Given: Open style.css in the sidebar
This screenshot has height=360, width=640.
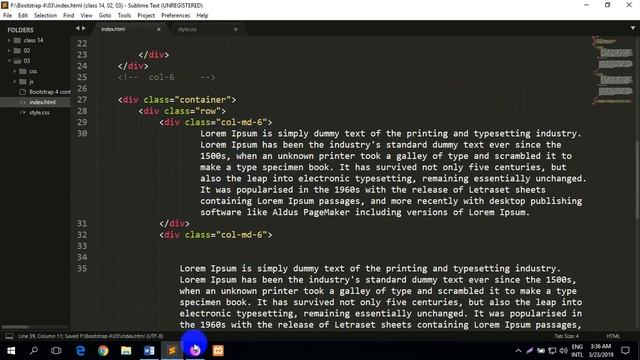Looking at the screenshot, I should [x=39, y=113].
